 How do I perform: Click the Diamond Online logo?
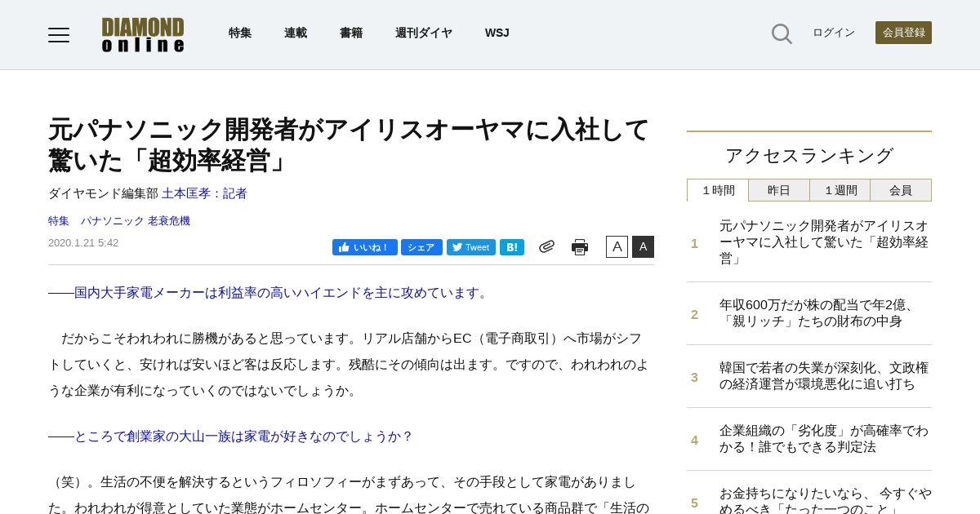click(x=143, y=34)
